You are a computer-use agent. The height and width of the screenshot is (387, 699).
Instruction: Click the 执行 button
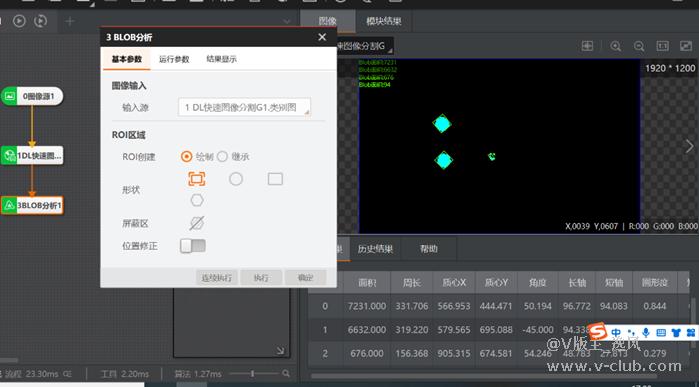point(261,278)
